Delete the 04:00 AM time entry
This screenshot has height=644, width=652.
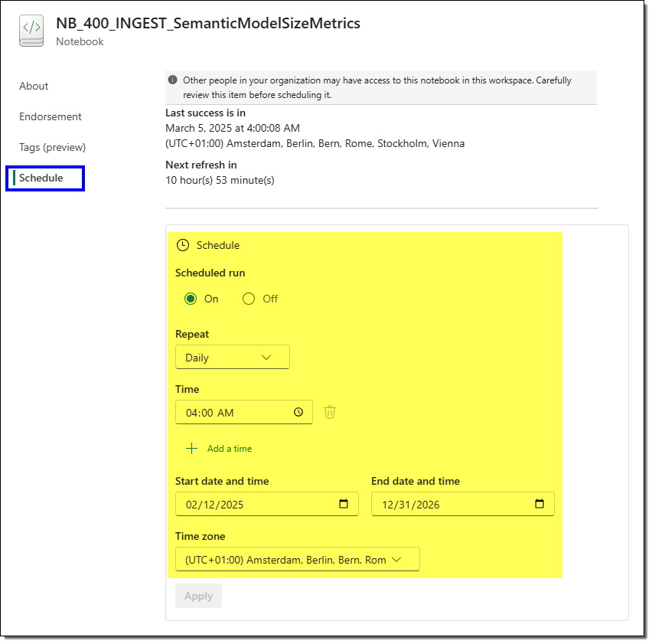(x=330, y=412)
